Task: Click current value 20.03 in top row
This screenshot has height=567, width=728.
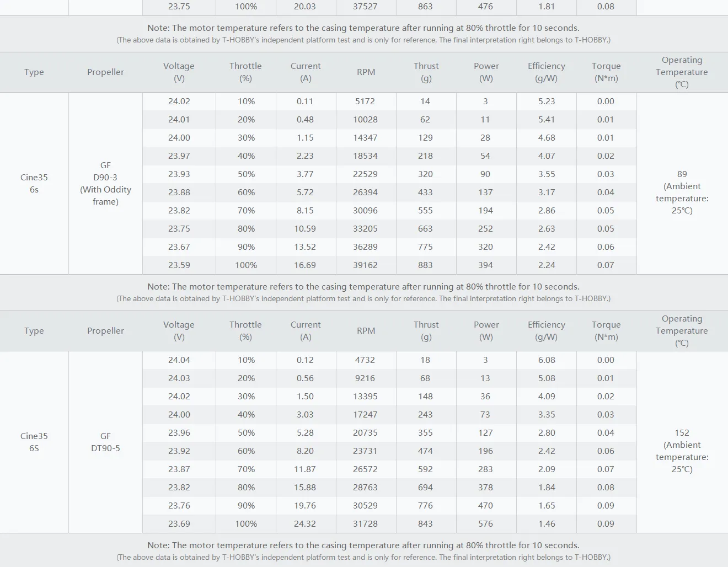Action: point(305,7)
